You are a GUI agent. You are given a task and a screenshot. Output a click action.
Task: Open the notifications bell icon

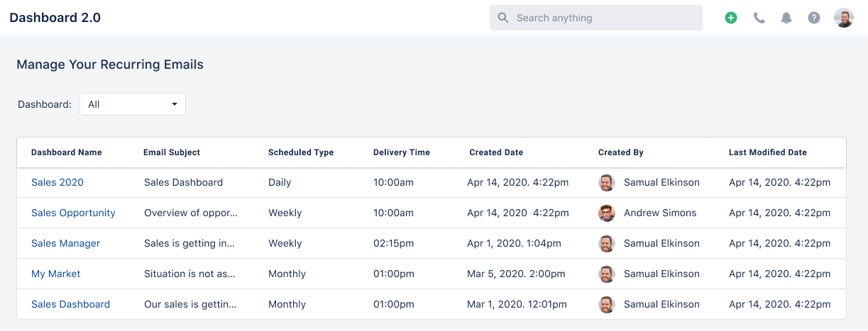pyautogui.click(x=786, y=18)
